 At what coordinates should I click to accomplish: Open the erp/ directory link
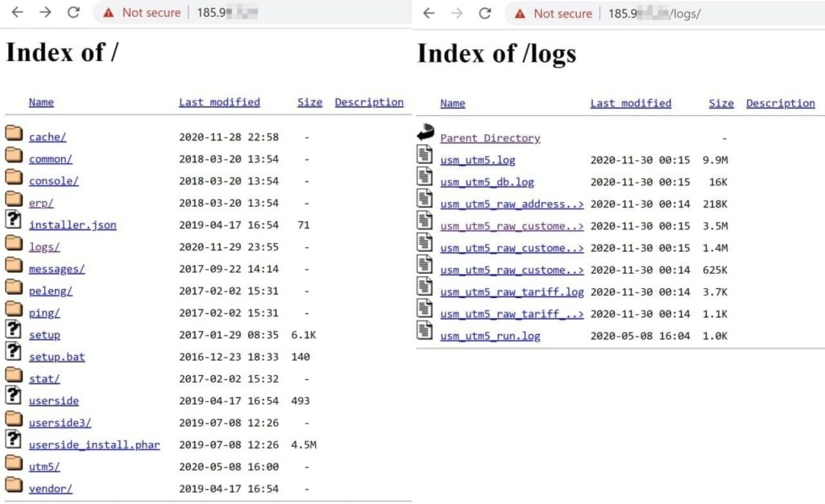pos(41,204)
